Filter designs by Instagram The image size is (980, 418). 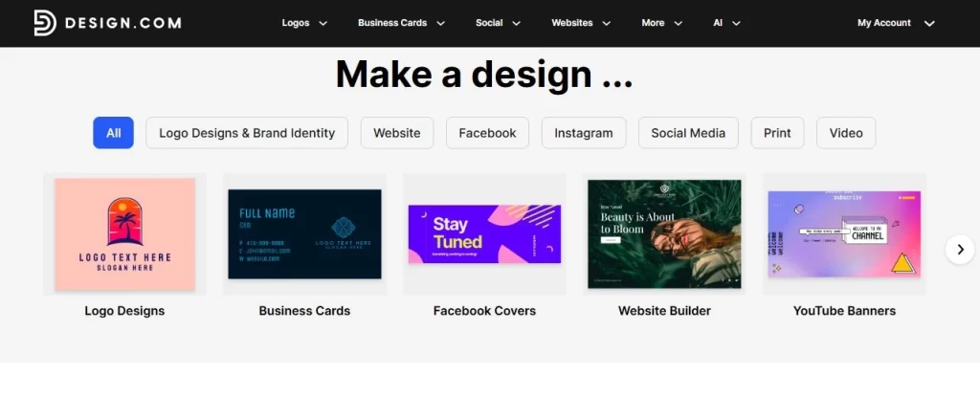click(584, 132)
